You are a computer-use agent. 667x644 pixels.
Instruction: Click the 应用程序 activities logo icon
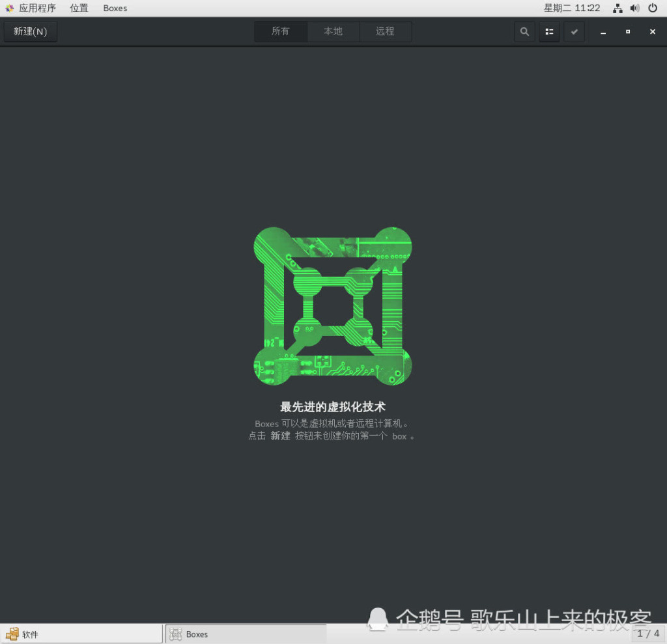point(9,8)
